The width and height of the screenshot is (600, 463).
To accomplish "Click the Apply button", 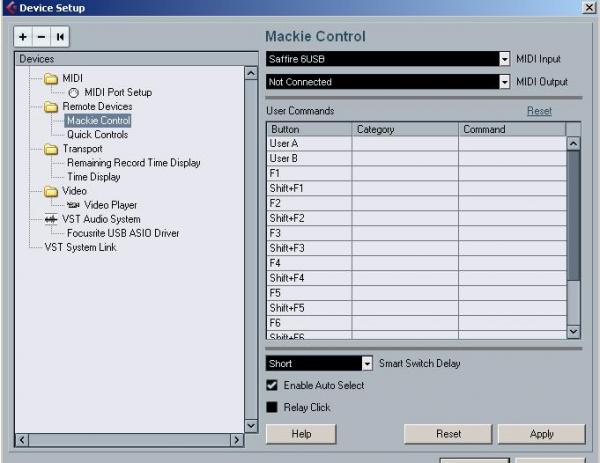I will pyautogui.click(x=540, y=434).
